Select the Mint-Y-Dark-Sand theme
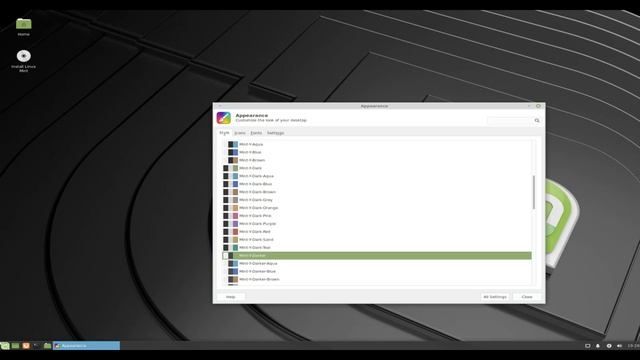 pos(377,240)
